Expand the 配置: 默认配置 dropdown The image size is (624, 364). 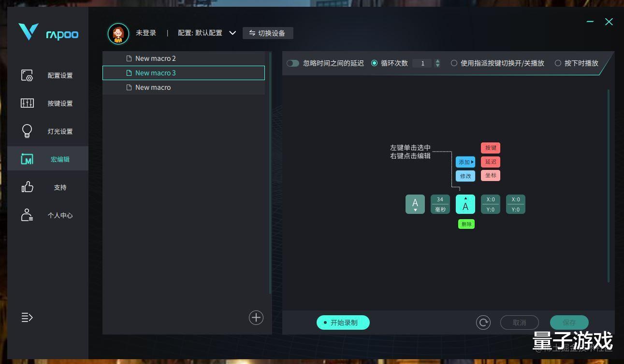pos(232,33)
